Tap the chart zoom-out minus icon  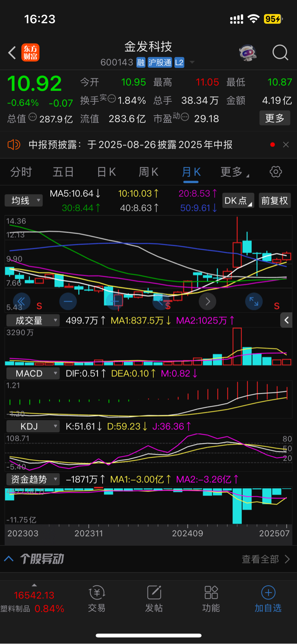coord(68,301)
